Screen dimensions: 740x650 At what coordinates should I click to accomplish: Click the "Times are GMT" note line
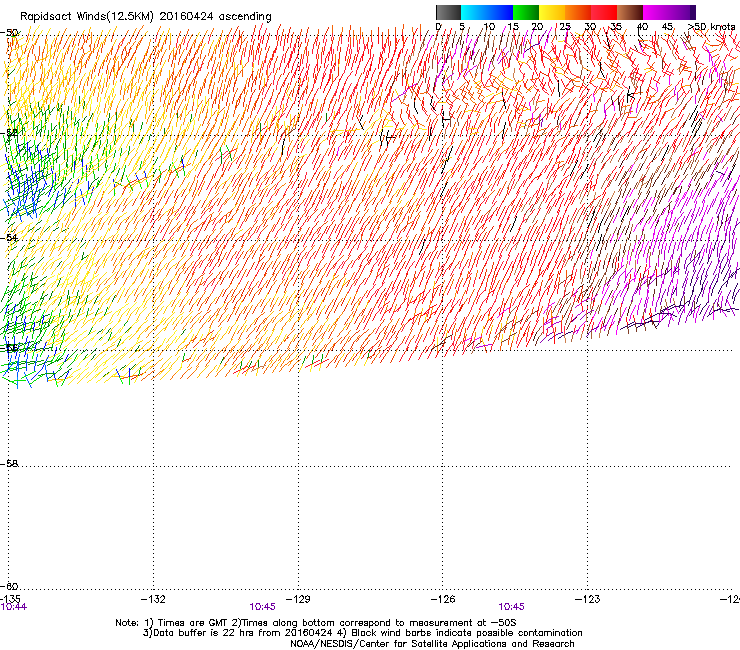tap(316, 623)
